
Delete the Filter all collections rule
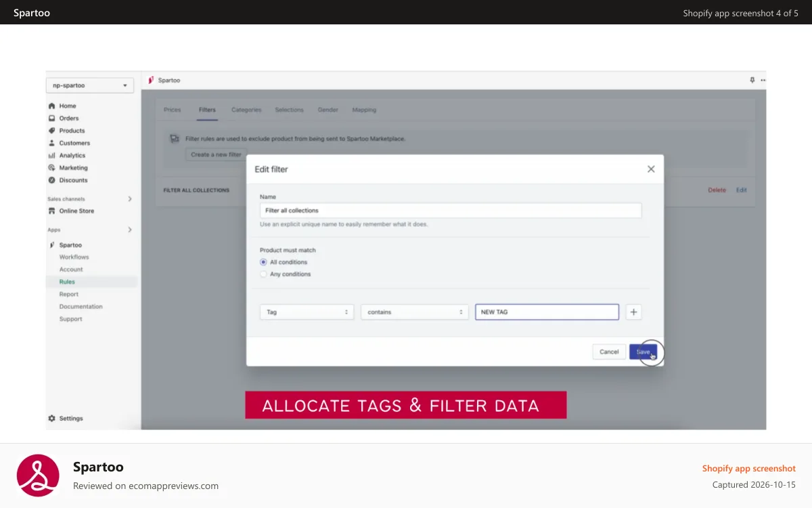[717, 190]
